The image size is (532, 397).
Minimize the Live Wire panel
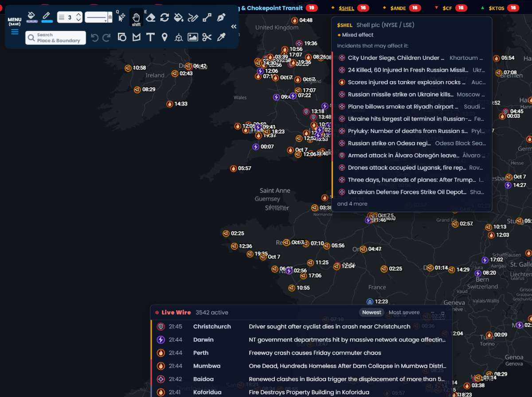coord(433,312)
